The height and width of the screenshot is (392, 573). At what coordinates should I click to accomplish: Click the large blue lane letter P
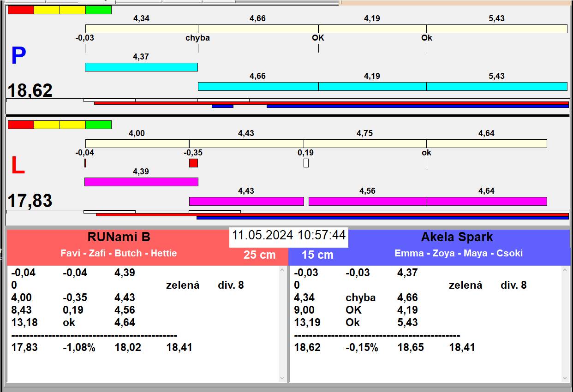pyautogui.click(x=18, y=56)
